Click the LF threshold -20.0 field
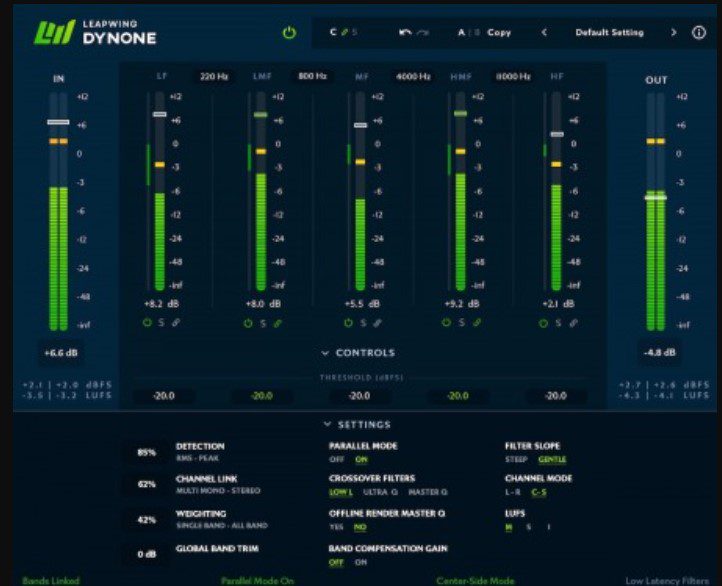The width and height of the screenshot is (722, 586). click(164, 396)
